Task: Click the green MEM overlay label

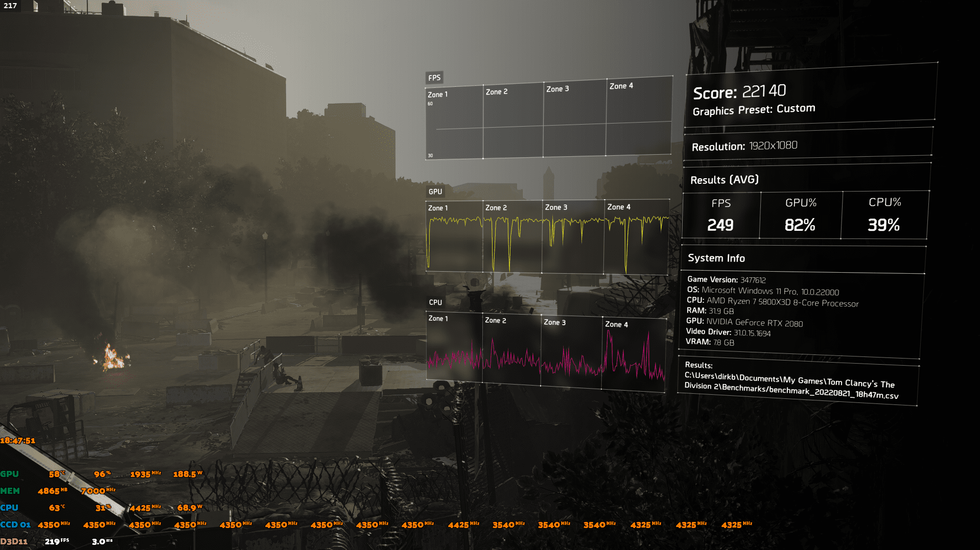Action: (x=10, y=491)
